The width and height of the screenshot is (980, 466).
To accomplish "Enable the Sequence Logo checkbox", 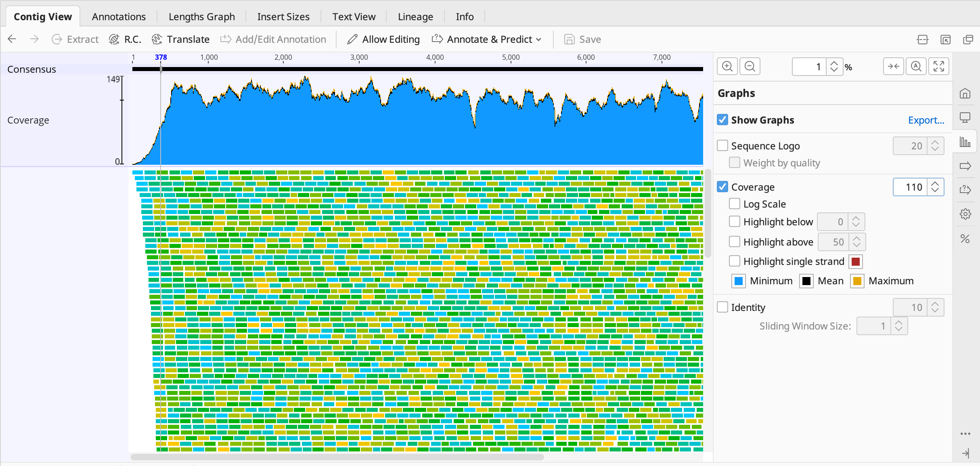I will tap(722, 145).
